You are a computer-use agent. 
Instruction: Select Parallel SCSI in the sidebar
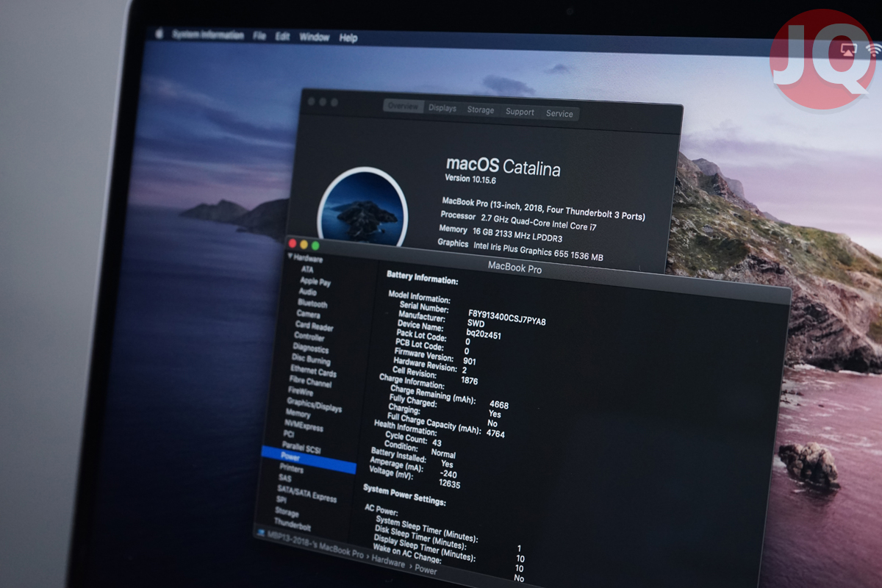[x=301, y=447]
